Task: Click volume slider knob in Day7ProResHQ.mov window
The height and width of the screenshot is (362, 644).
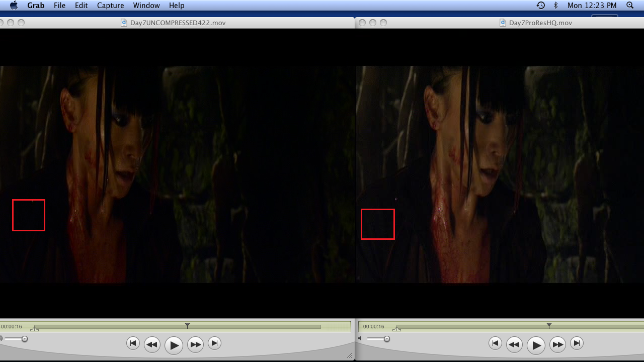Action: pos(386,339)
